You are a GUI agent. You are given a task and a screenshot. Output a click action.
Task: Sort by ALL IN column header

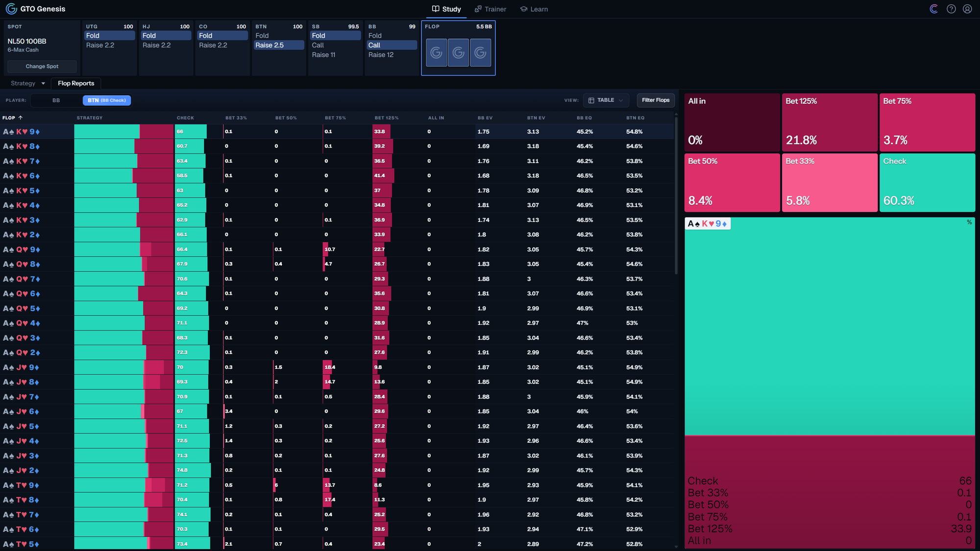pyautogui.click(x=436, y=118)
